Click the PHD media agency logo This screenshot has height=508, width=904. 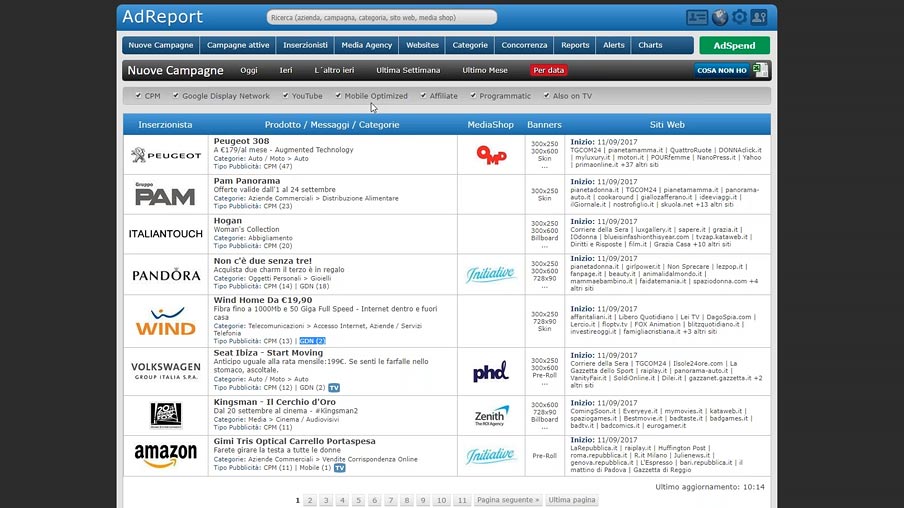491,371
